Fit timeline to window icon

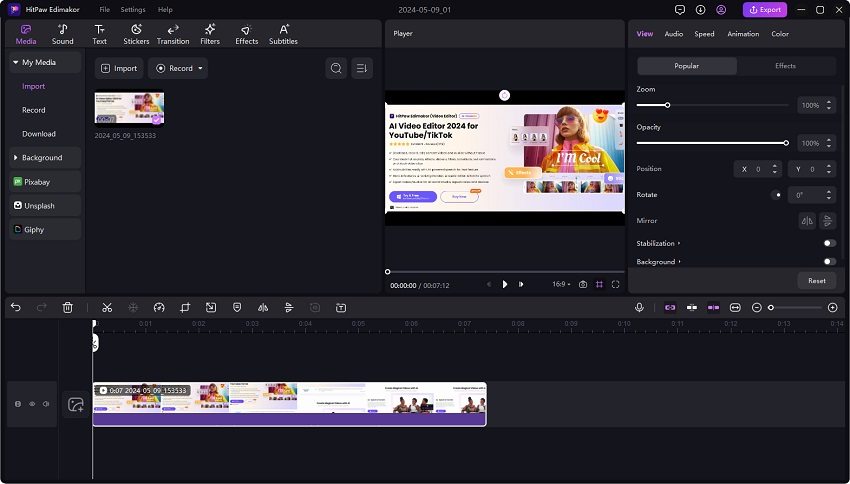click(735, 308)
